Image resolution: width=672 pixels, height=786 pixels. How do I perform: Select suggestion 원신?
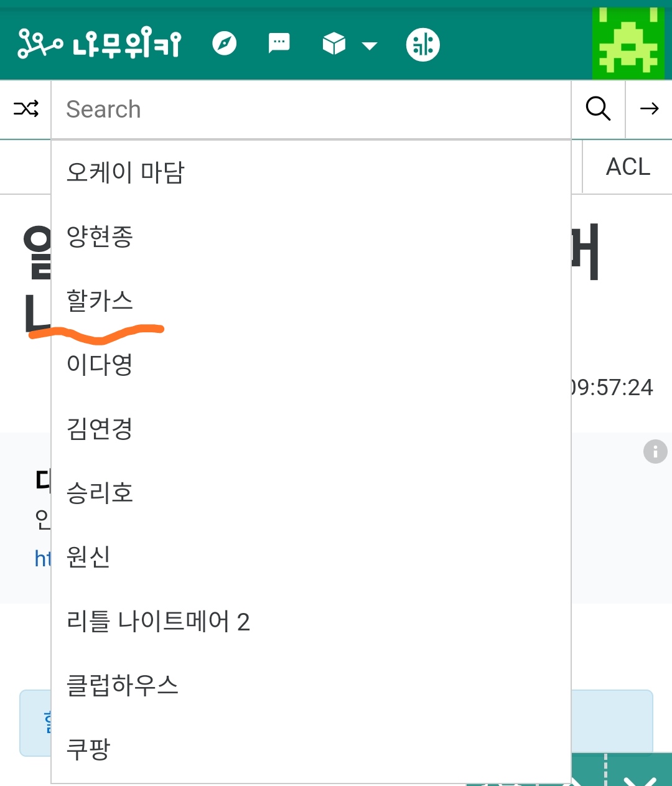(x=88, y=557)
